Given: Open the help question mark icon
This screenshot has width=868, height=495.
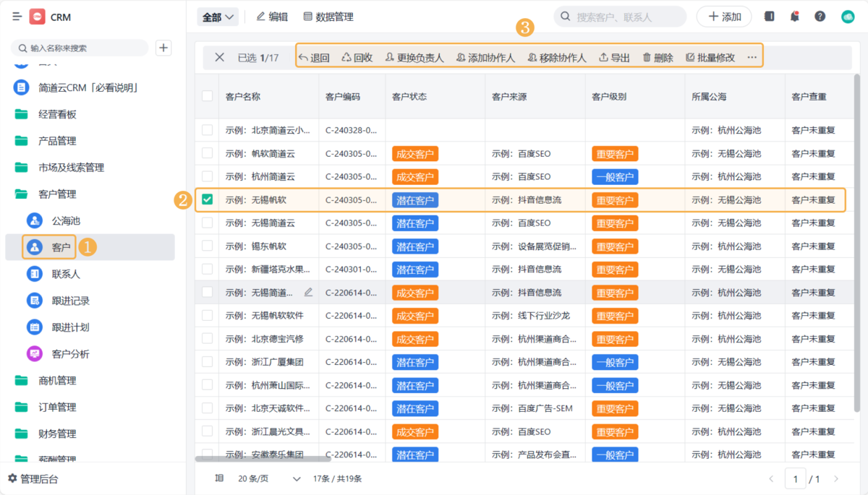Looking at the screenshot, I should [820, 17].
